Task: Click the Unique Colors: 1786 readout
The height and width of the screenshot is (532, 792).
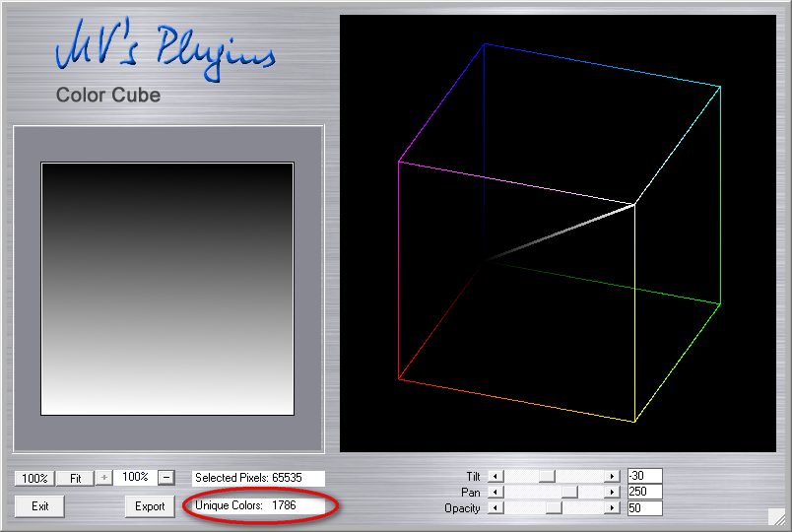Action: [258, 505]
